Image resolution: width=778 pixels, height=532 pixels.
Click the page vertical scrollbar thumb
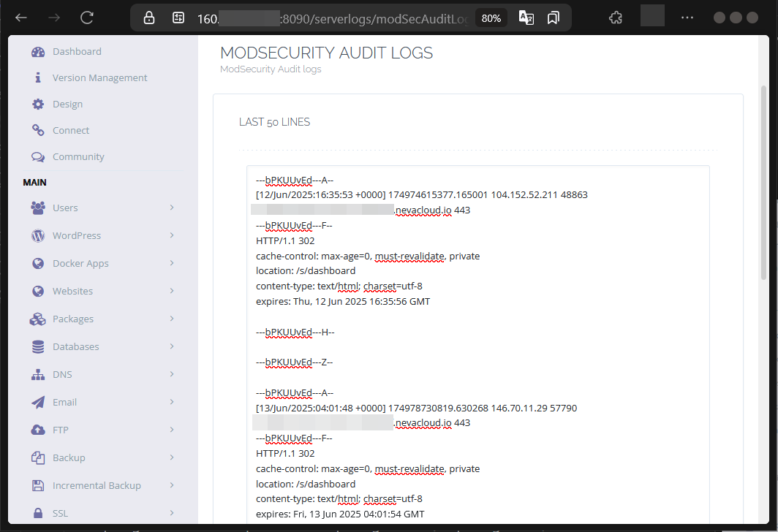[763, 183]
